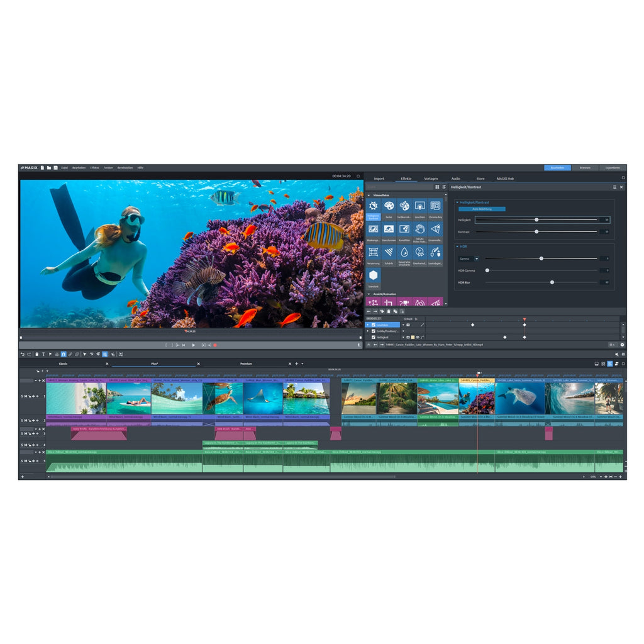This screenshot has height=644, width=644.
Task: Solo track 3 with S button
Action: (22, 434)
